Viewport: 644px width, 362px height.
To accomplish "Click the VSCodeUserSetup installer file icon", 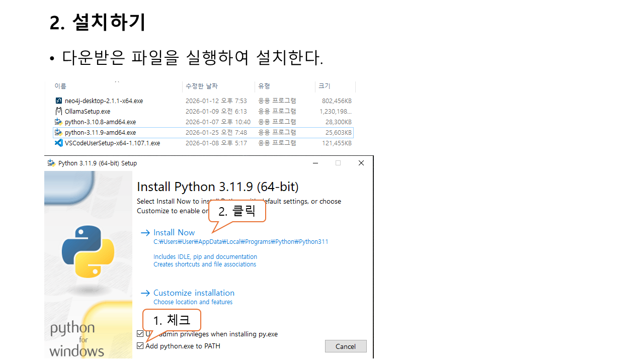I will (x=59, y=143).
